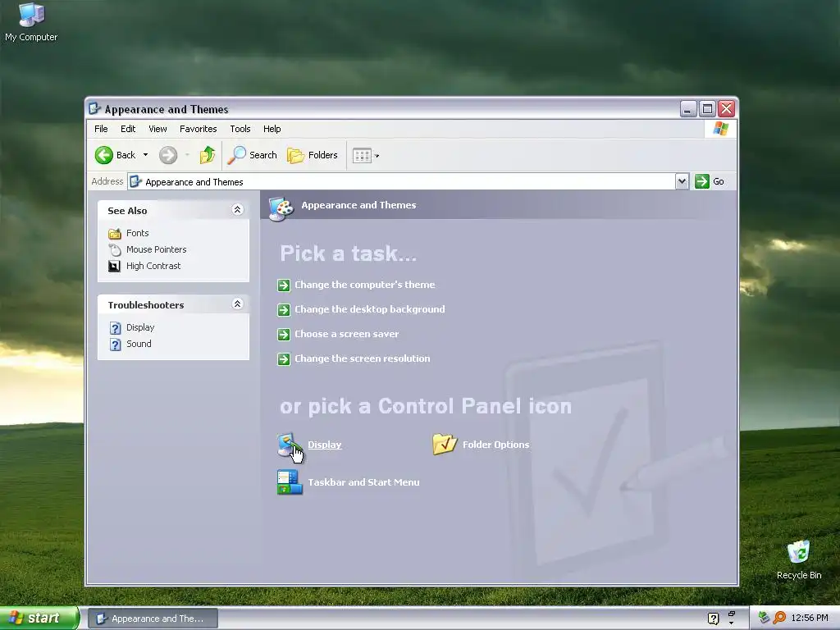
Task: Click arrow icon beside Change the desktop background
Action: tap(283, 309)
